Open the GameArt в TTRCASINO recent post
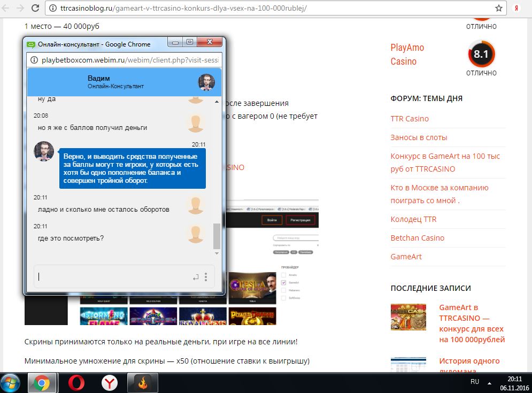The width and height of the screenshot is (532, 393). coord(472,323)
